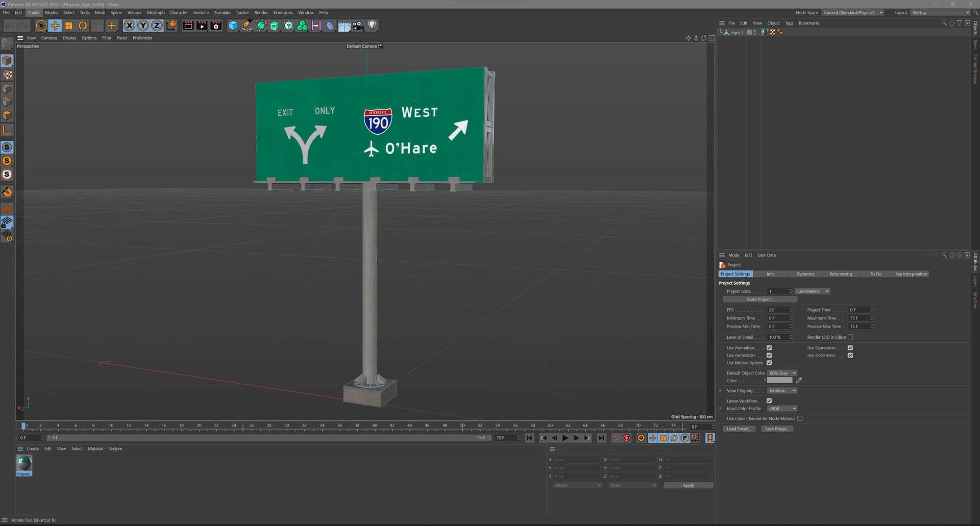
Task: Add a Bend deformer object
Action: (x=330, y=26)
